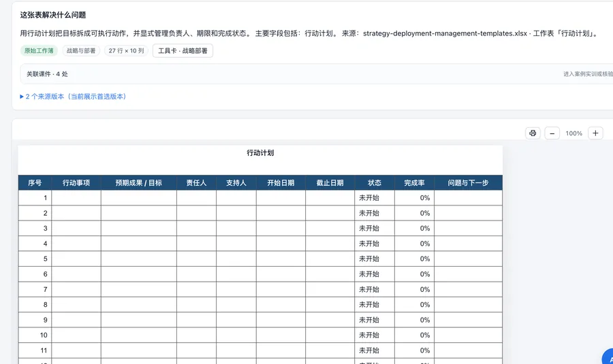The height and width of the screenshot is (364, 613).
Task: Select the 问题与下一步 column header
Action: pos(469,183)
